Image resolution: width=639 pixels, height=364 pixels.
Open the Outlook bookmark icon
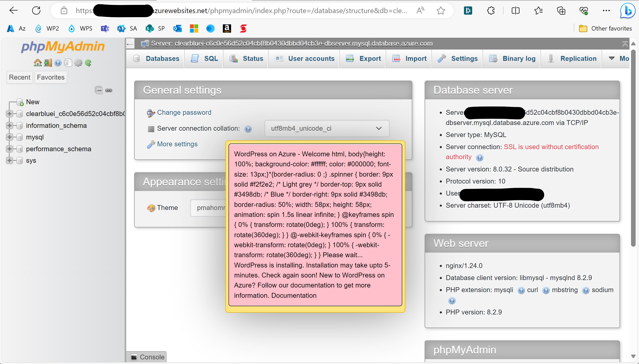pos(177,28)
